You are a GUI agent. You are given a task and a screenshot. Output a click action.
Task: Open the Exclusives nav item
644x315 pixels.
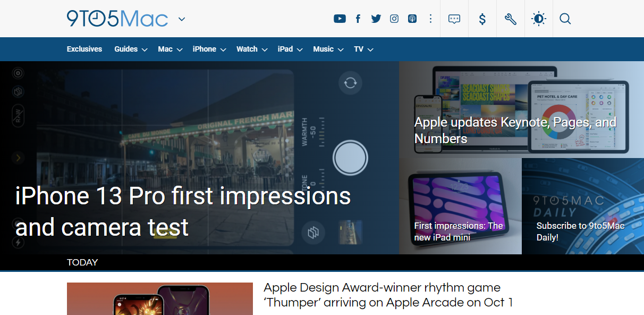coord(84,49)
